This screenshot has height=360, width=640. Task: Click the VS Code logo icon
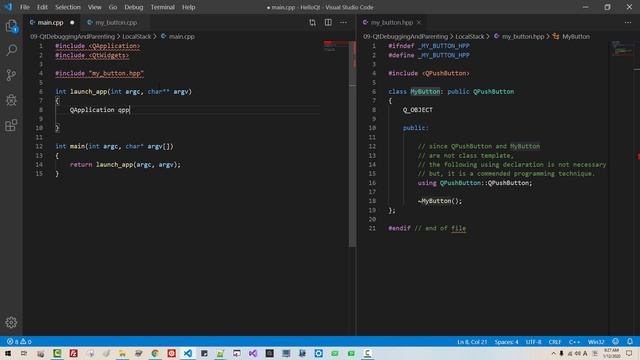tap(8, 7)
